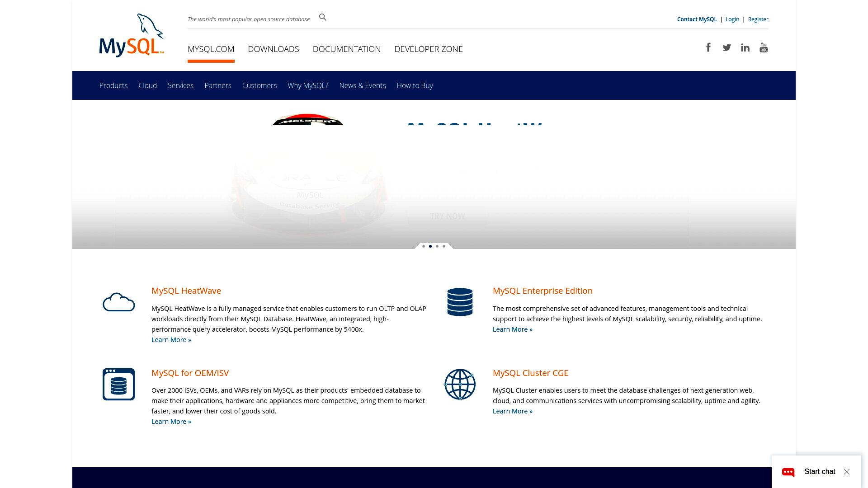Click the Login link

point(732,19)
